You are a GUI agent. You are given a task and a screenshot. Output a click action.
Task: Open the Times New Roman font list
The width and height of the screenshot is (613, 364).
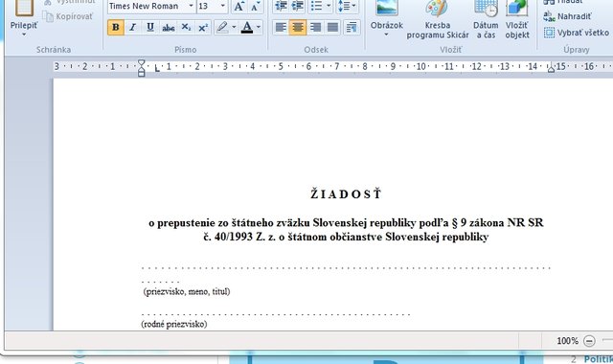[192, 7]
